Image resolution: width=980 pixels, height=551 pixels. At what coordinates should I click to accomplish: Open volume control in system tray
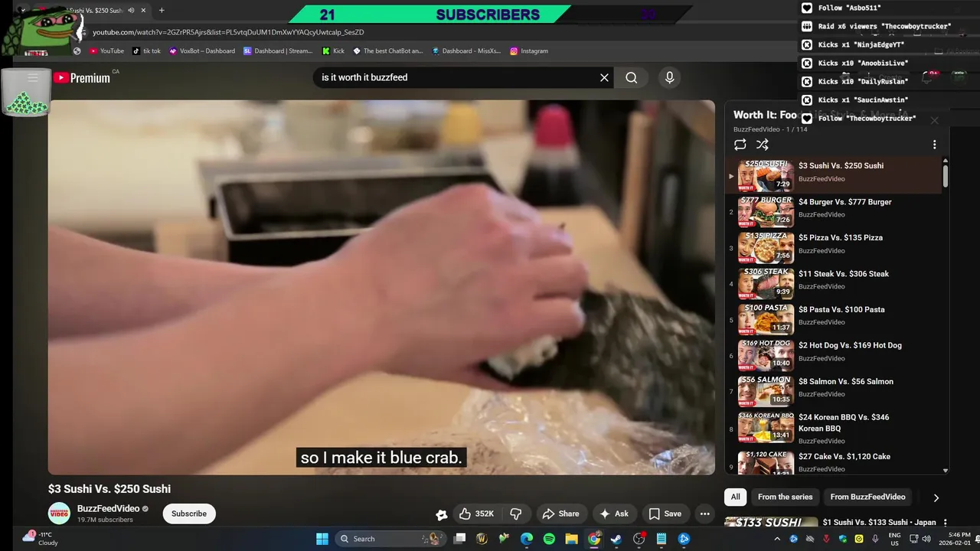[x=927, y=539]
